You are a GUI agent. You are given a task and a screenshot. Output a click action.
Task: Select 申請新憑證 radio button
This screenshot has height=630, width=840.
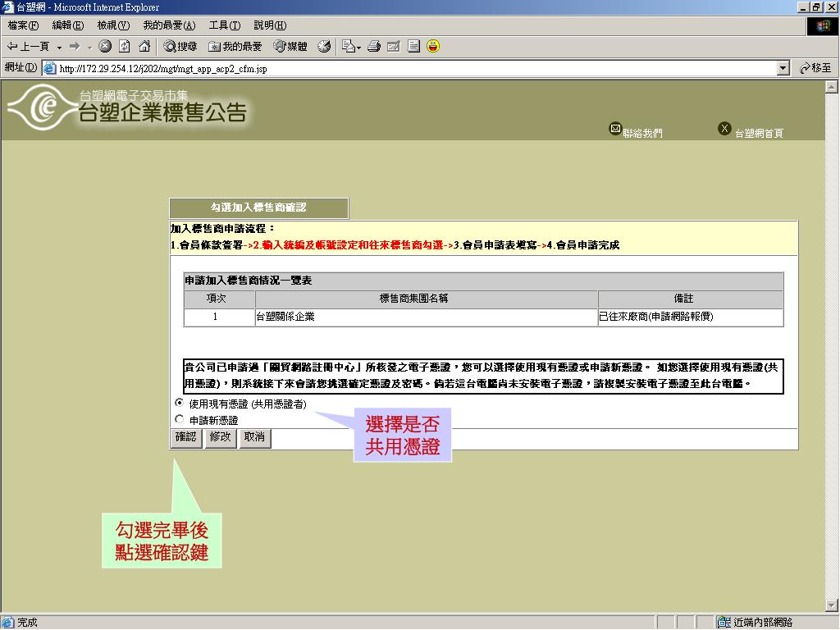pyautogui.click(x=180, y=419)
